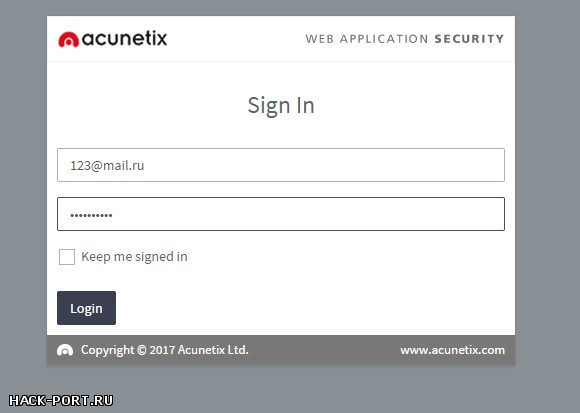Tick the Keep me signed in checkbox

(67, 257)
